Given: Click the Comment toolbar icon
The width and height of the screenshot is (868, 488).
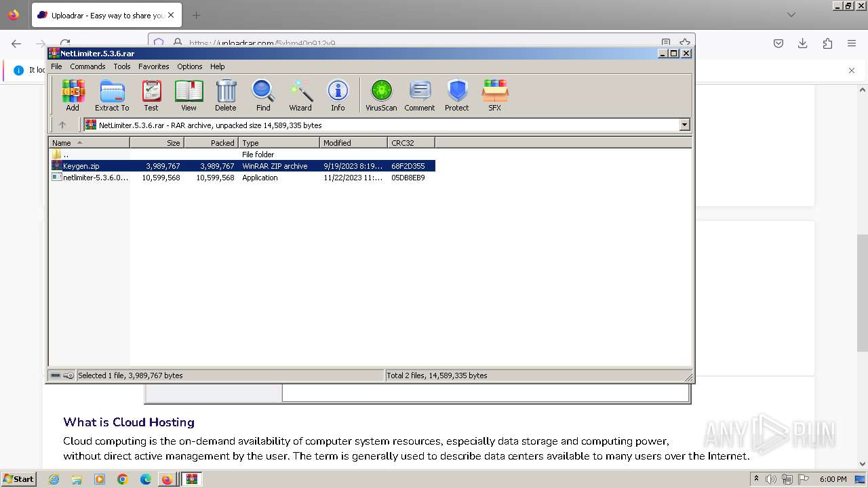Looking at the screenshot, I should (420, 95).
